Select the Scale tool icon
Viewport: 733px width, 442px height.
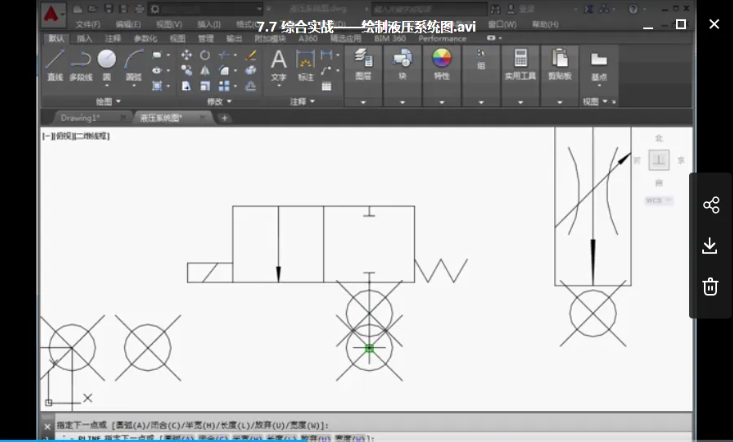(205, 86)
